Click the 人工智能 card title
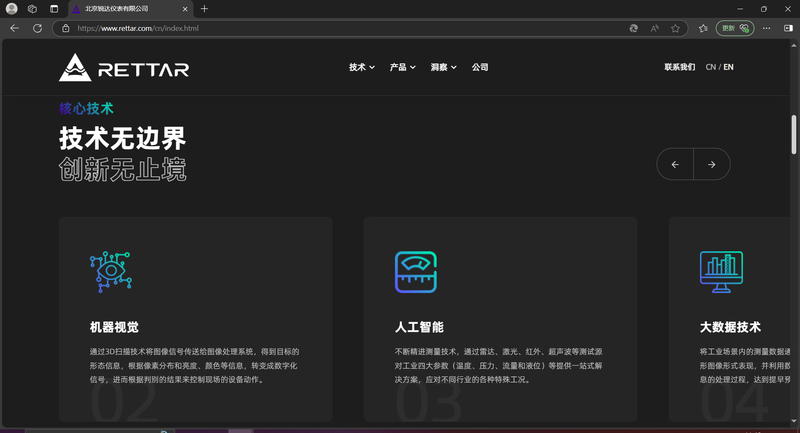The height and width of the screenshot is (433, 800). pos(419,327)
